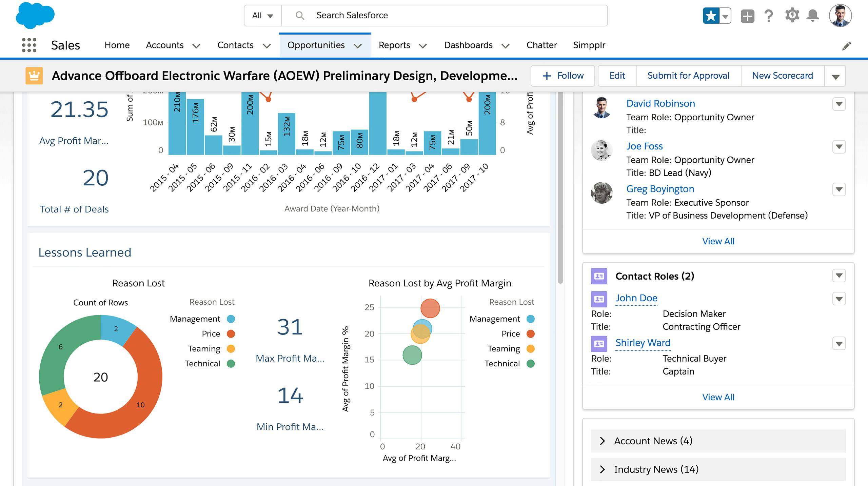This screenshot has width=868, height=486.
Task: Expand the Reports tab chevron
Action: 422,46
